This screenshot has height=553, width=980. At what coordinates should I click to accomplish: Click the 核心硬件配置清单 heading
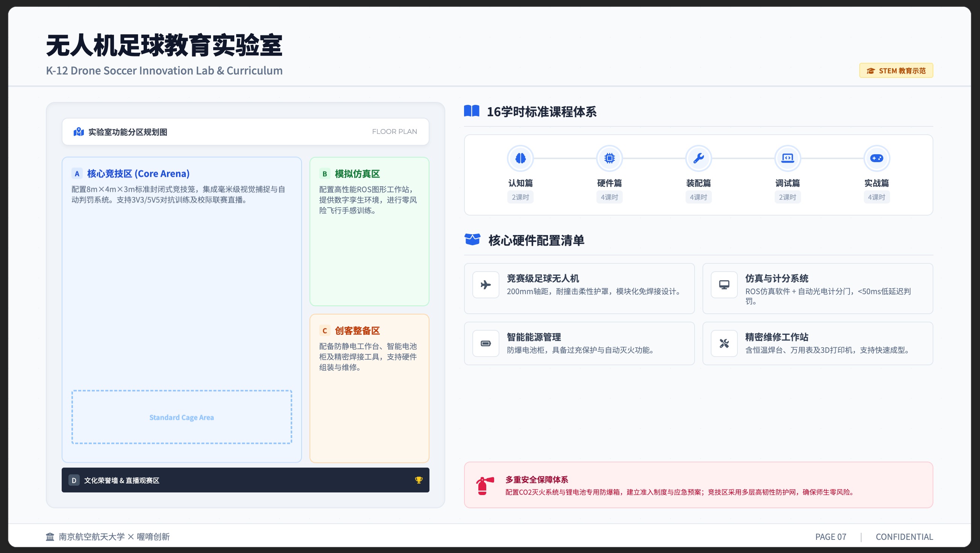pos(536,240)
